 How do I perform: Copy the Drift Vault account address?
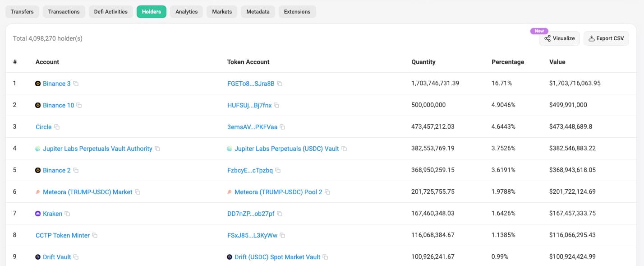(76, 257)
